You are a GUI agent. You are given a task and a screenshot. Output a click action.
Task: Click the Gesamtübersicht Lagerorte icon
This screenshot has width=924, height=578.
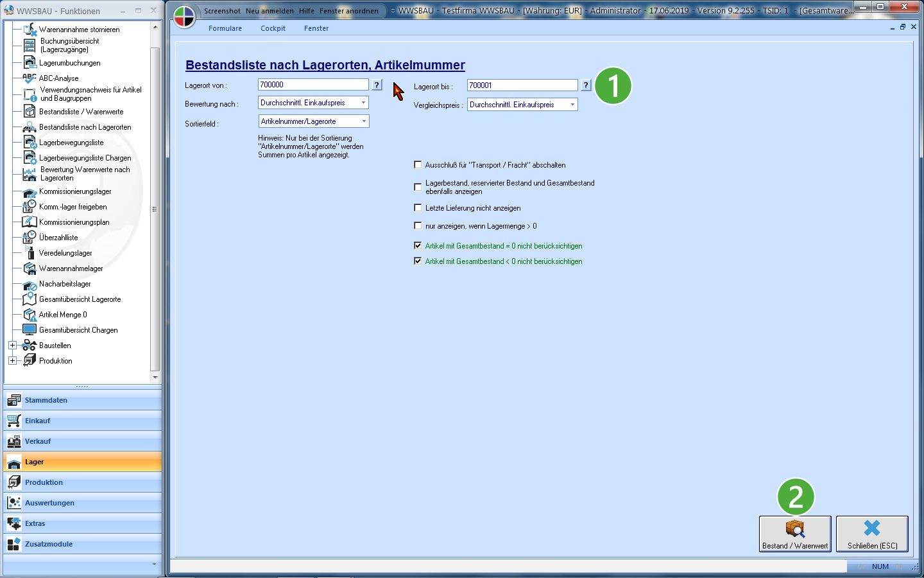click(30, 299)
